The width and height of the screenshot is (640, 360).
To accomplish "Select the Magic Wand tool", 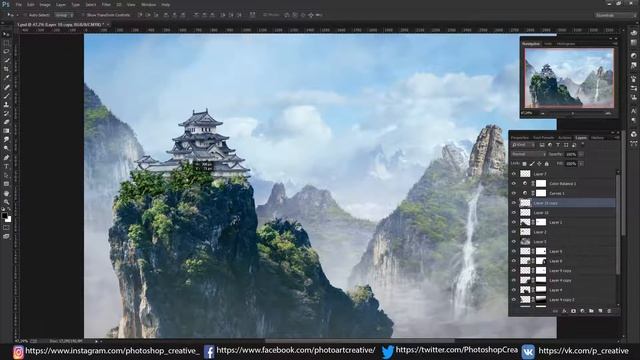I will (x=6, y=60).
